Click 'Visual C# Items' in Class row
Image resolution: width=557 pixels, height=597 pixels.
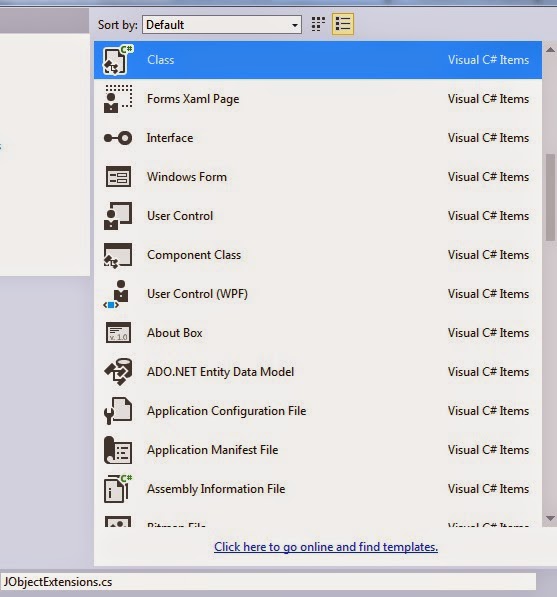(x=488, y=60)
